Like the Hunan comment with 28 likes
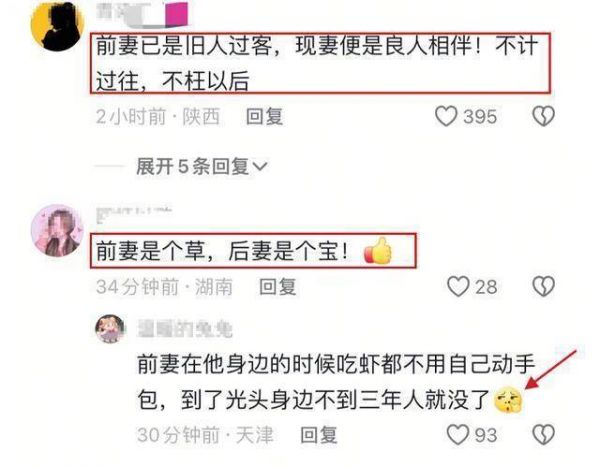 [458, 287]
